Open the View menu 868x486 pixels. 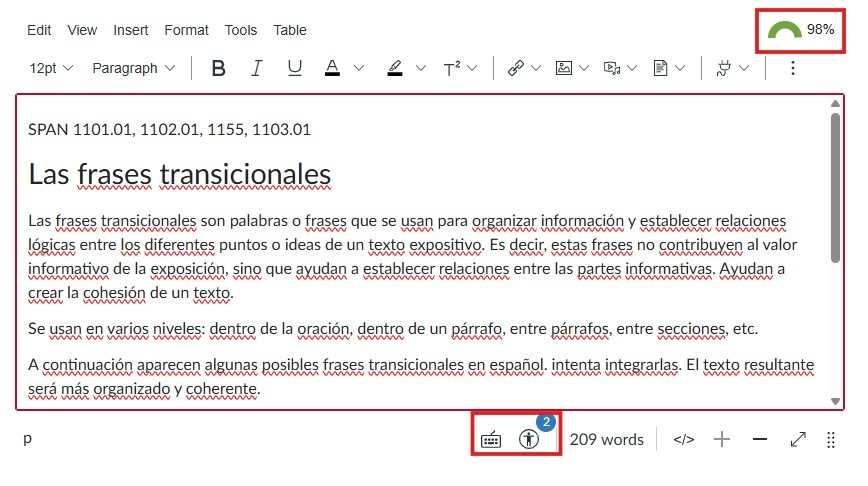82,30
